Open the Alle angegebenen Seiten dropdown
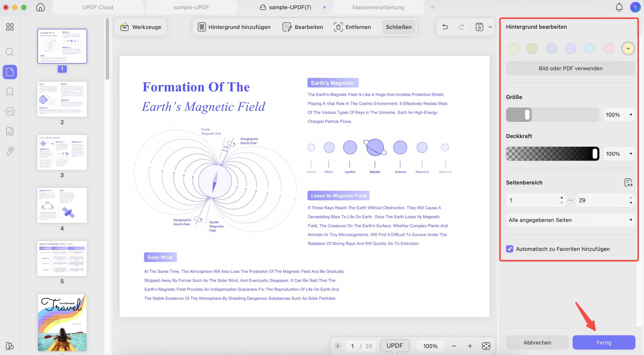644x355 pixels. [571, 220]
